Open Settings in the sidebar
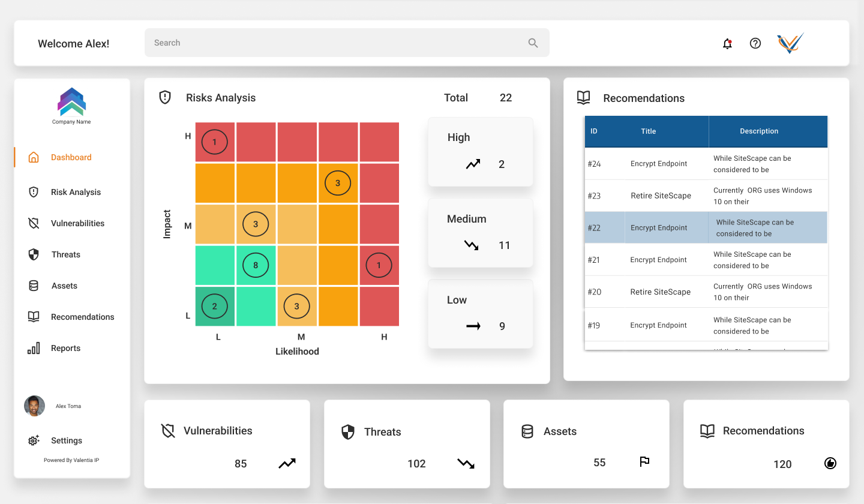The width and height of the screenshot is (864, 504). pyautogui.click(x=67, y=440)
